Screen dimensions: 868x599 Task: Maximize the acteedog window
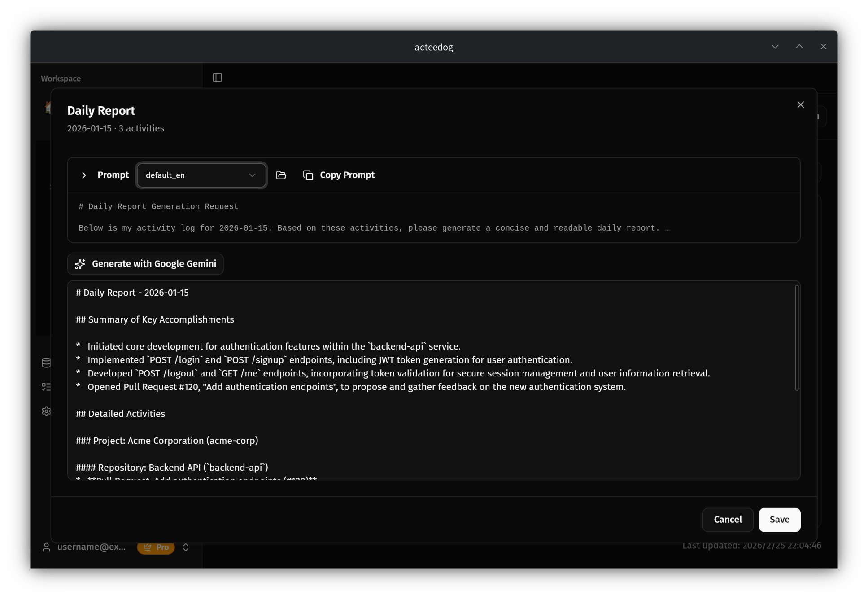(x=799, y=47)
